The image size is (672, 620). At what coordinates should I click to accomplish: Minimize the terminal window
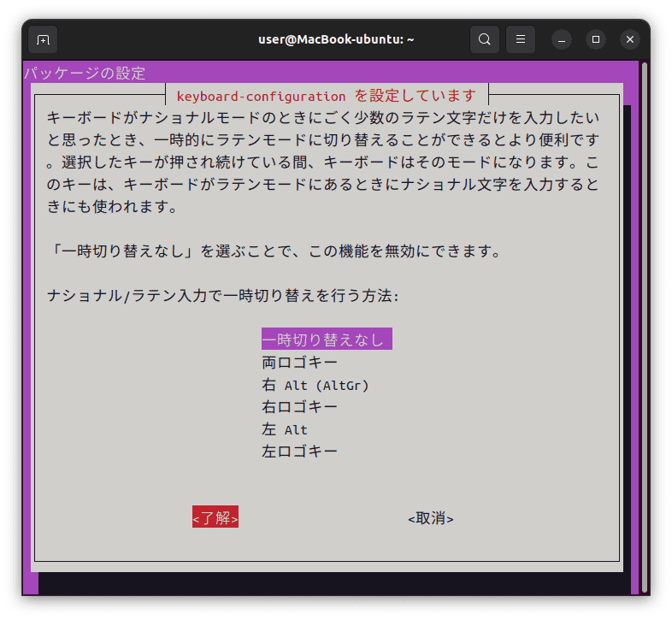(x=562, y=39)
